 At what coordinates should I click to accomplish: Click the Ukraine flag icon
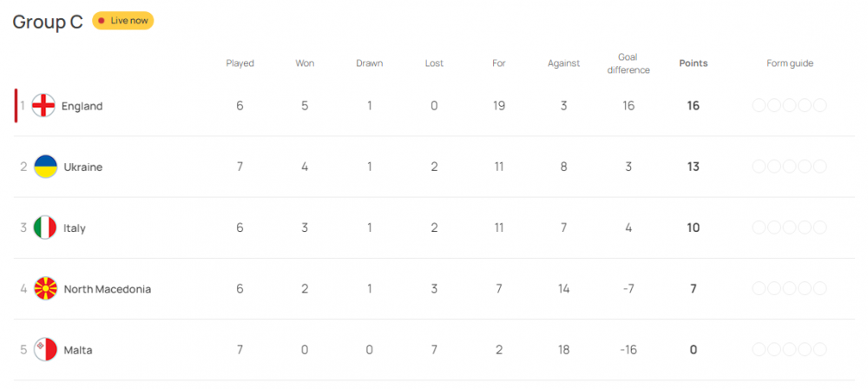[x=46, y=167]
